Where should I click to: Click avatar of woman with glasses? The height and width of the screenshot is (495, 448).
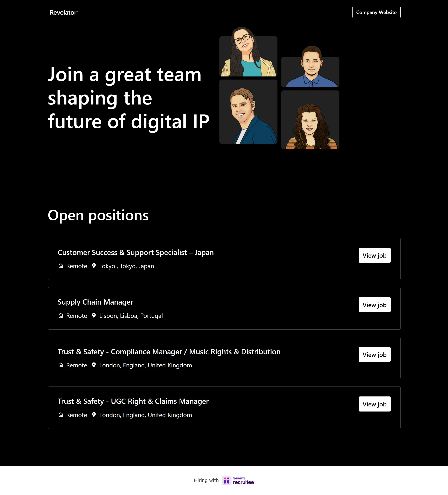coord(248,54)
